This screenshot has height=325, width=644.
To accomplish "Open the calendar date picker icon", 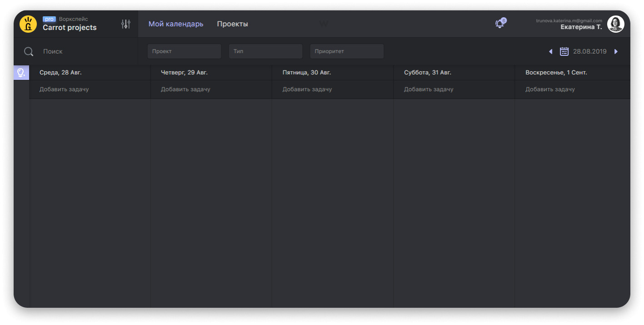I will (564, 51).
